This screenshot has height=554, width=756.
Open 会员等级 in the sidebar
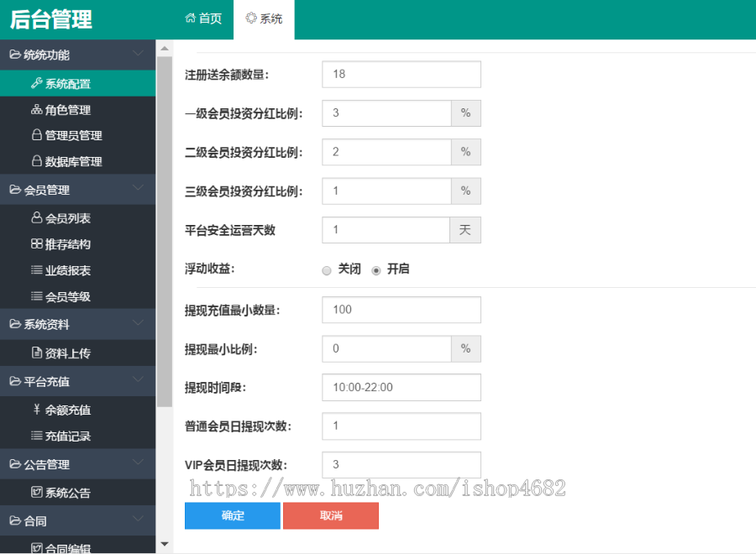coord(67,296)
